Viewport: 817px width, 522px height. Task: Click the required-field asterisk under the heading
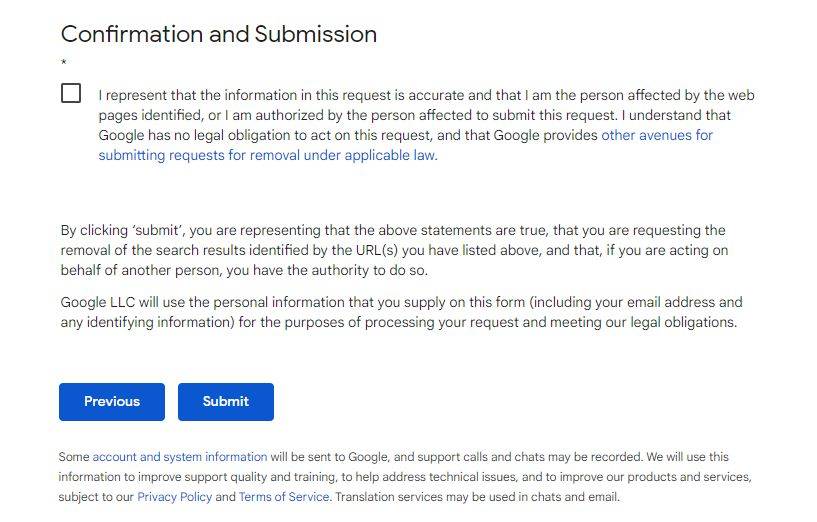click(x=64, y=64)
